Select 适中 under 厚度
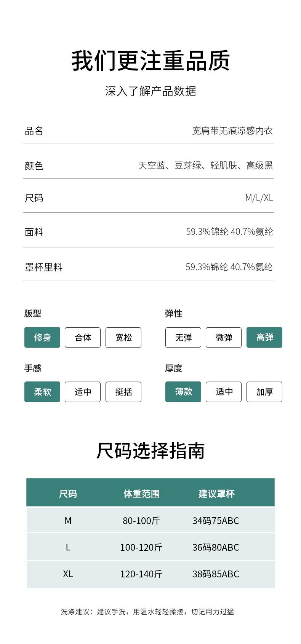Viewport: 301px width, 644px height. point(224,392)
